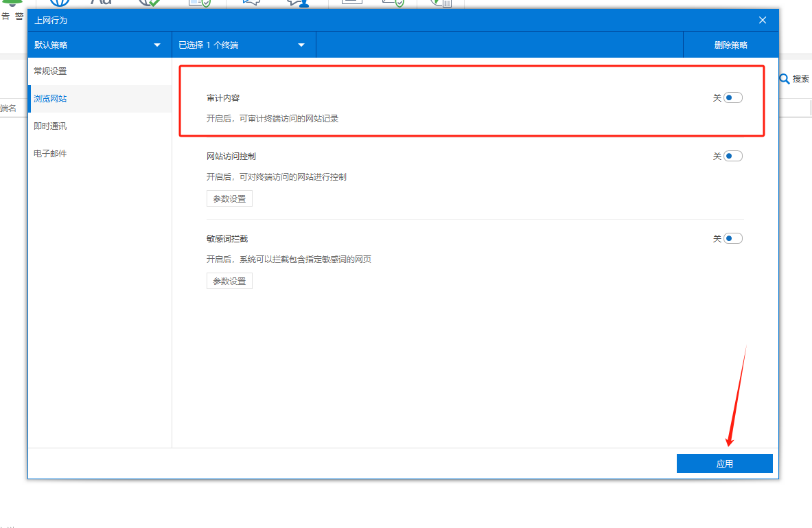Click the 删除策略 button
The image size is (812, 528).
click(730, 45)
